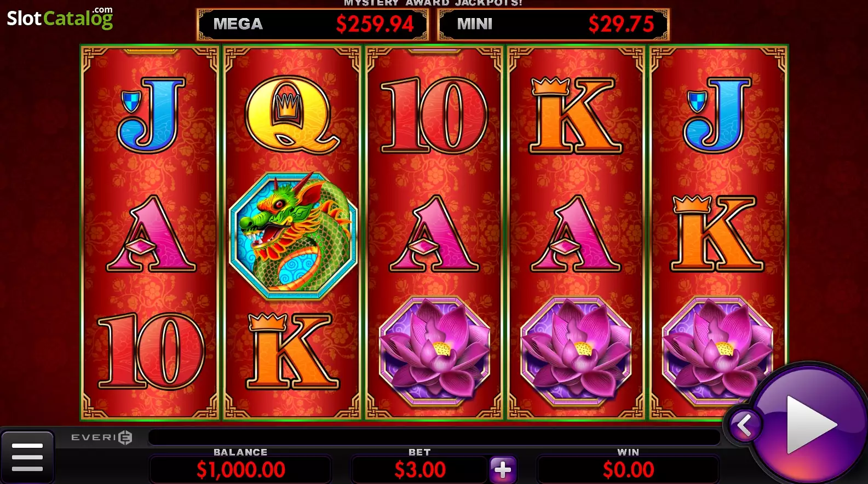Click the $3.00 bet amount

click(x=420, y=469)
